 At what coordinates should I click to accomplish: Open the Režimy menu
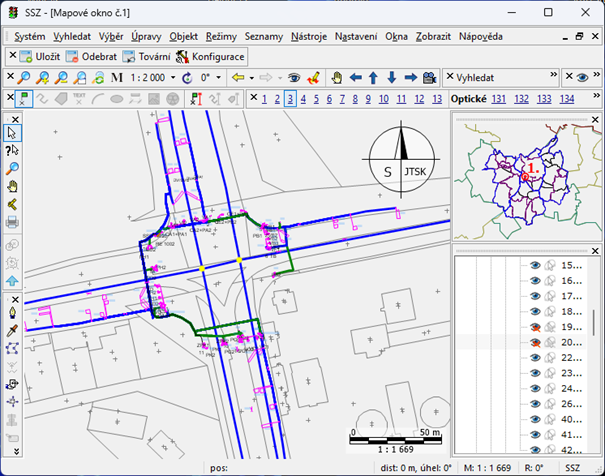point(221,36)
